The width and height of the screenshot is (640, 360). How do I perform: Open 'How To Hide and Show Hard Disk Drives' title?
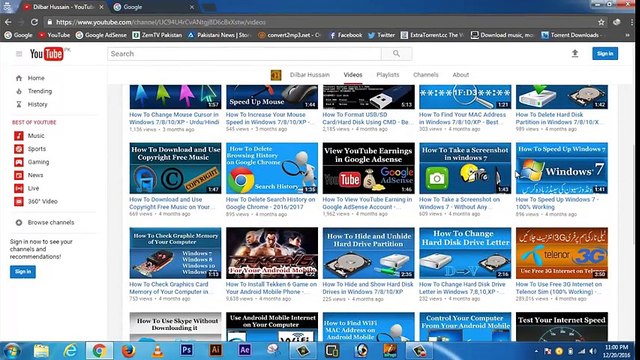click(x=368, y=288)
